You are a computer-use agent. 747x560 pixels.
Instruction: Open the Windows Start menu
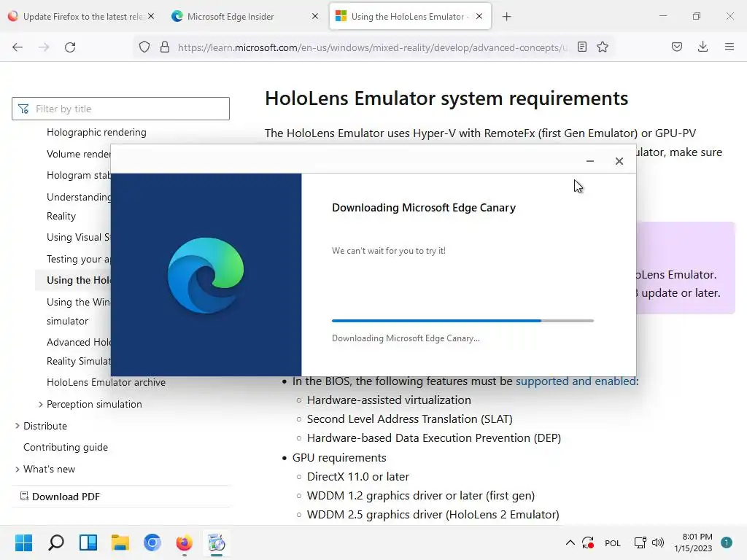click(23, 542)
